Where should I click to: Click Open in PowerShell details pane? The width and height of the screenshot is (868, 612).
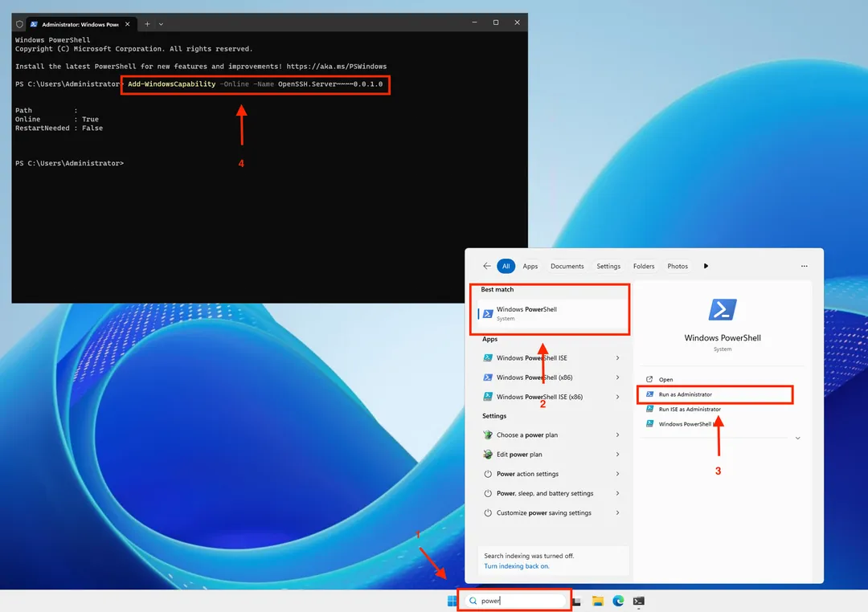pos(665,380)
